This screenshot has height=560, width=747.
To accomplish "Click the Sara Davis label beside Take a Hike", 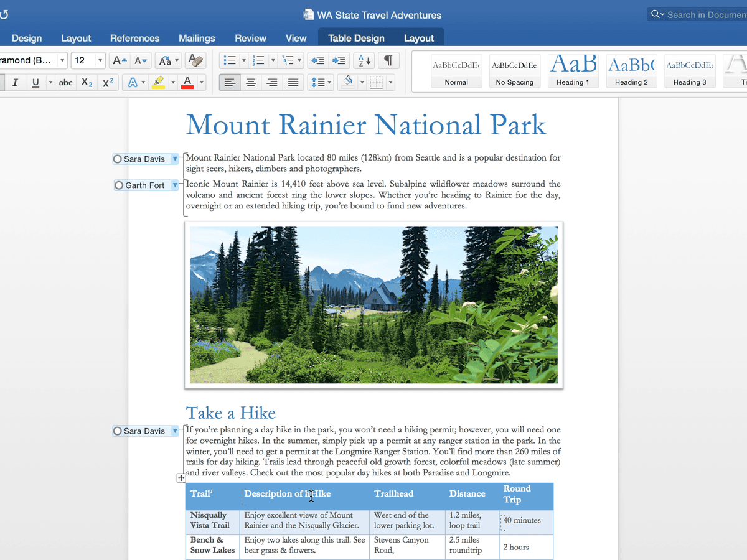I will coord(144,431).
